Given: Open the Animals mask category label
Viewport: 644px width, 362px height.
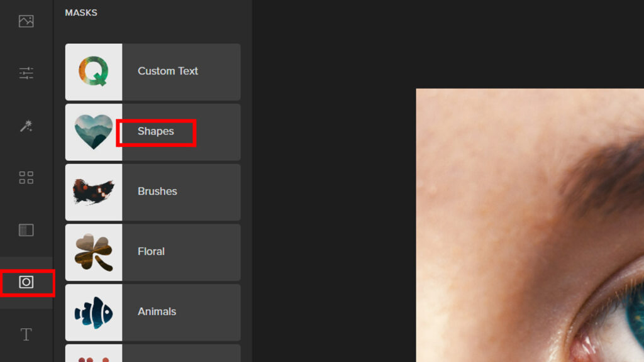Looking at the screenshot, I should (157, 311).
